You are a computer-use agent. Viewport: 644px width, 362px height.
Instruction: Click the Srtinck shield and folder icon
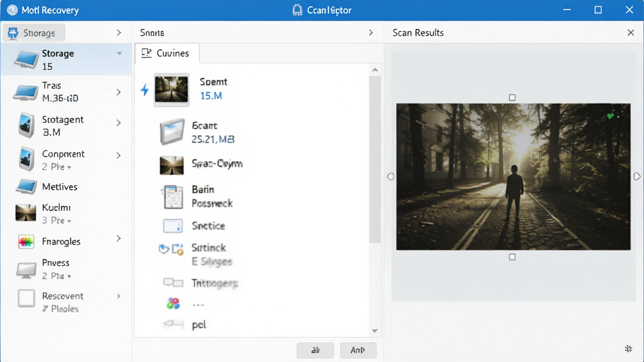171,249
